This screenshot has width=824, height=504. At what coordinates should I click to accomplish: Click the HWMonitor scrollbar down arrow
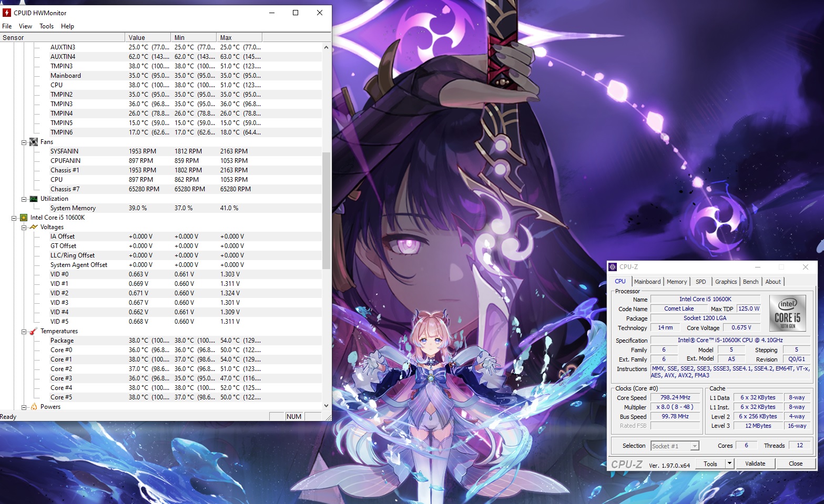[x=326, y=406]
